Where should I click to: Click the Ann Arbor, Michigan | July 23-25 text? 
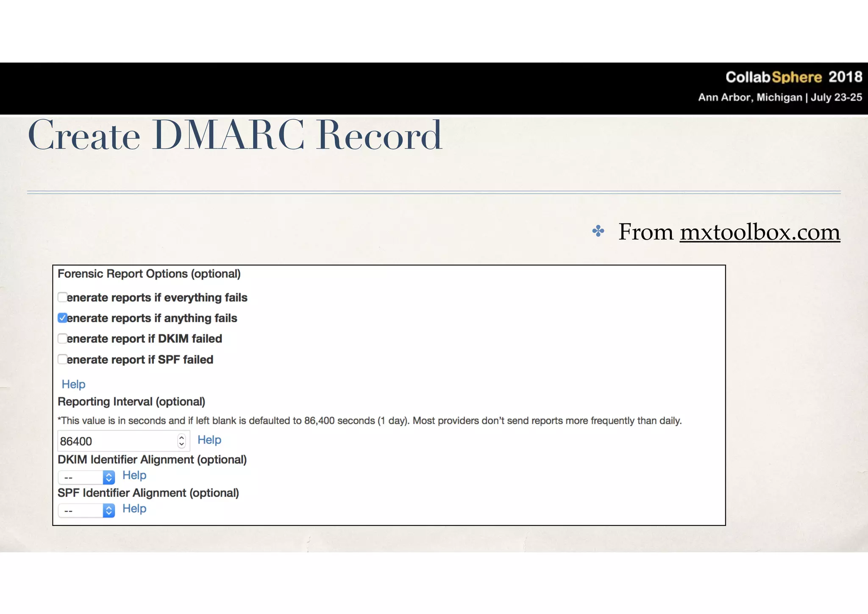pyautogui.click(x=780, y=98)
